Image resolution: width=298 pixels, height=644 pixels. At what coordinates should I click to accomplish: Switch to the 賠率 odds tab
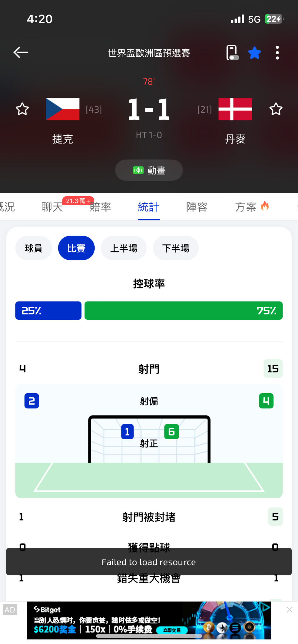click(x=100, y=207)
